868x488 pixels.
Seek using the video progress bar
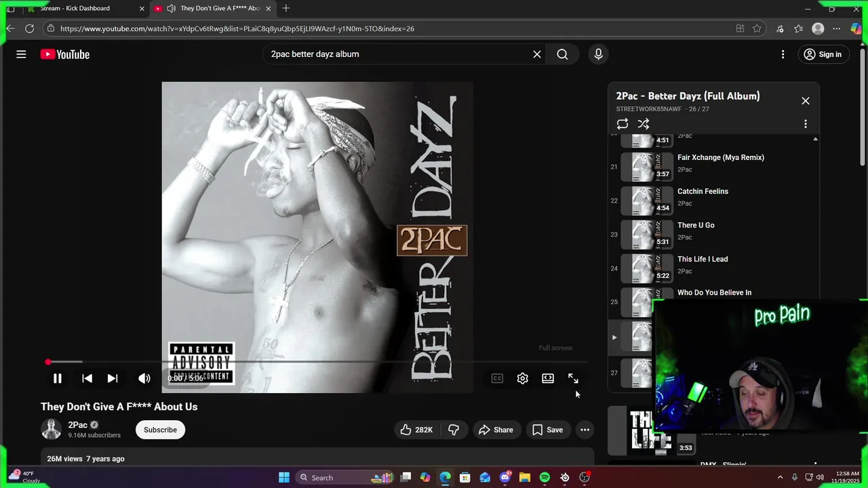pyautogui.click(x=317, y=362)
